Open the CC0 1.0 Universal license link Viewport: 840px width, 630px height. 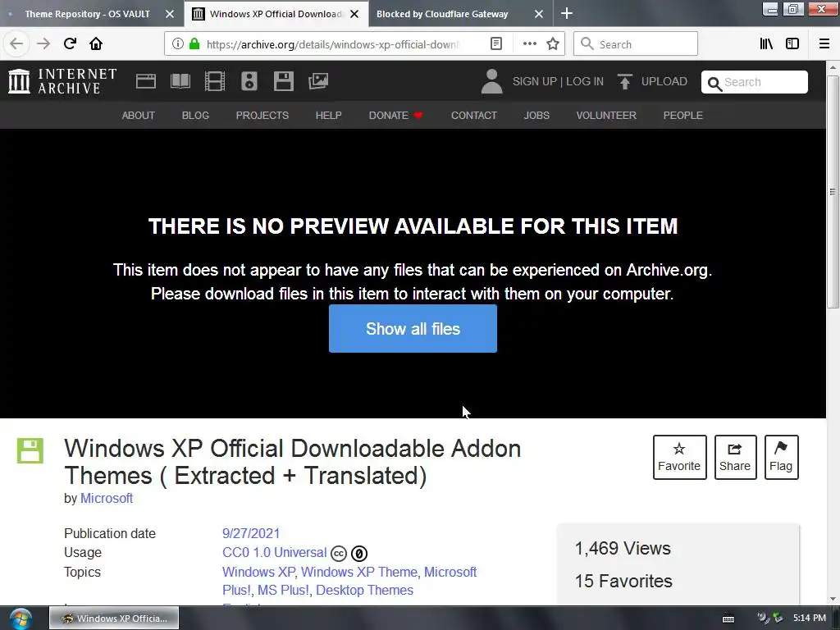click(274, 552)
